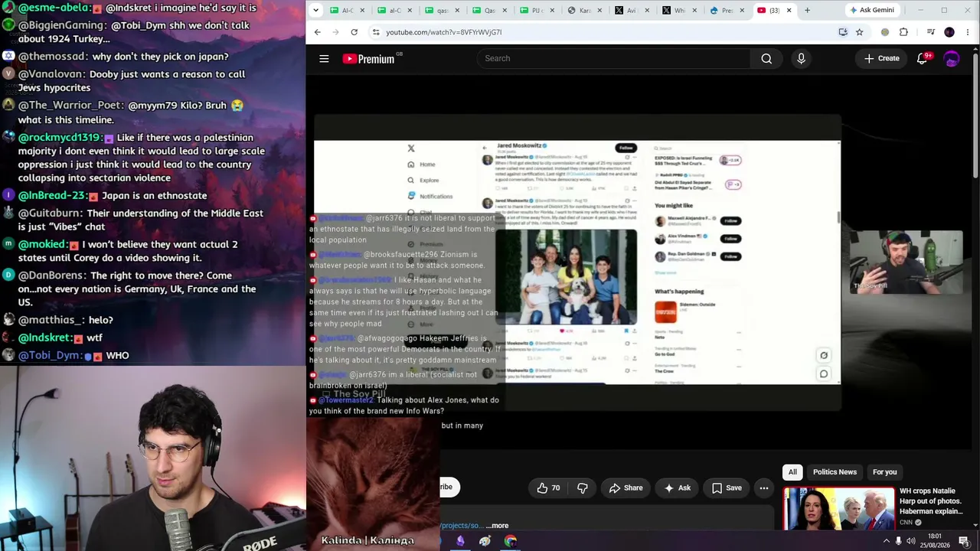
Task: Expand Chrome tab search dropdown
Action: coord(317,10)
